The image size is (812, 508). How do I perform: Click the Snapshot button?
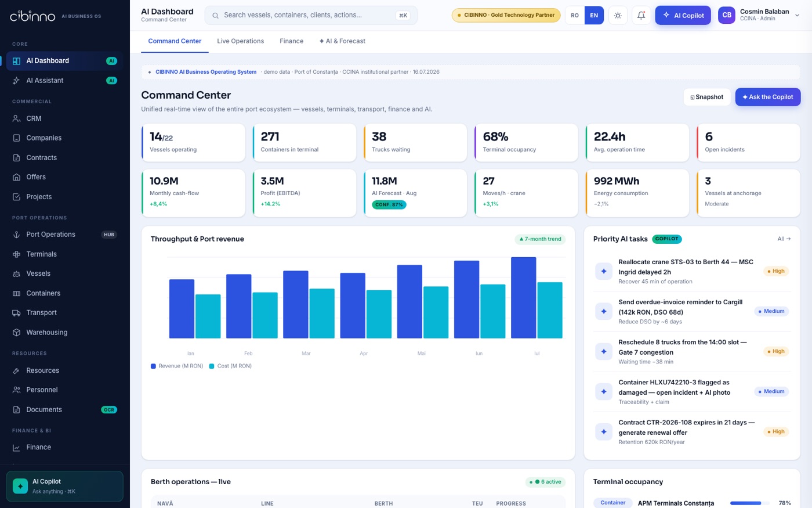point(706,97)
